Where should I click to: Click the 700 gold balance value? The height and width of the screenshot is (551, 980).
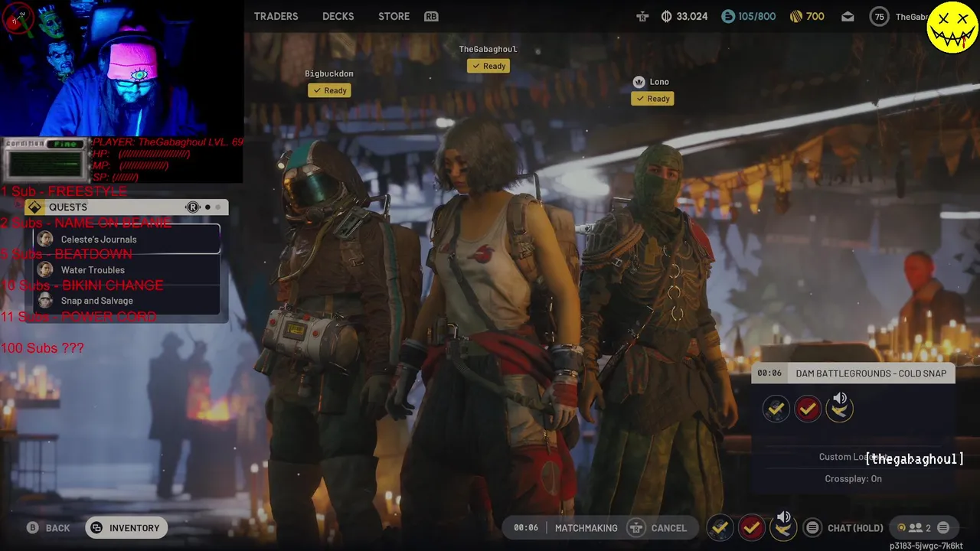coord(815,16)
